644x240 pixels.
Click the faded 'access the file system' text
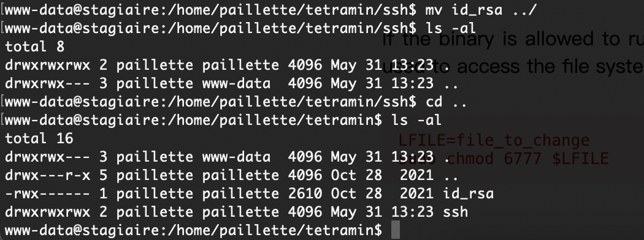point(550,67)
